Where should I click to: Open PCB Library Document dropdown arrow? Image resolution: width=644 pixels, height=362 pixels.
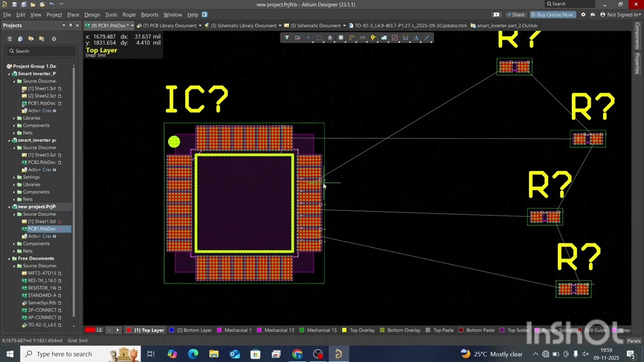point(200,26)
